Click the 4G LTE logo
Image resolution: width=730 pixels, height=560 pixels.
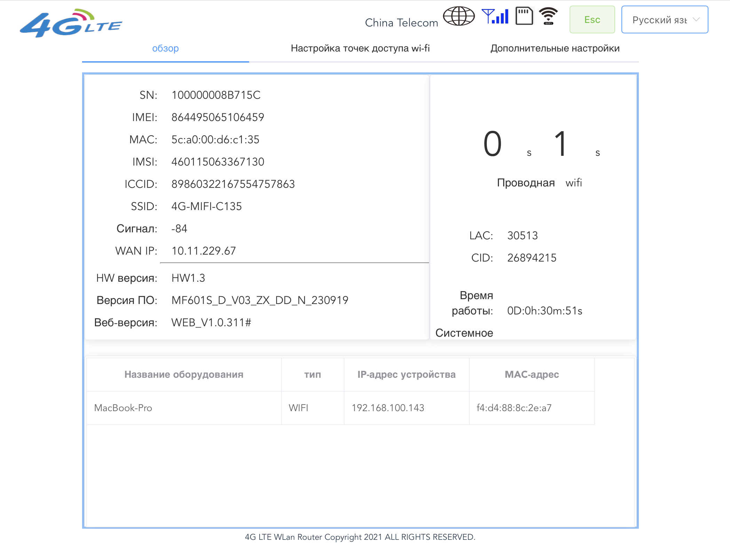(71, 24)
